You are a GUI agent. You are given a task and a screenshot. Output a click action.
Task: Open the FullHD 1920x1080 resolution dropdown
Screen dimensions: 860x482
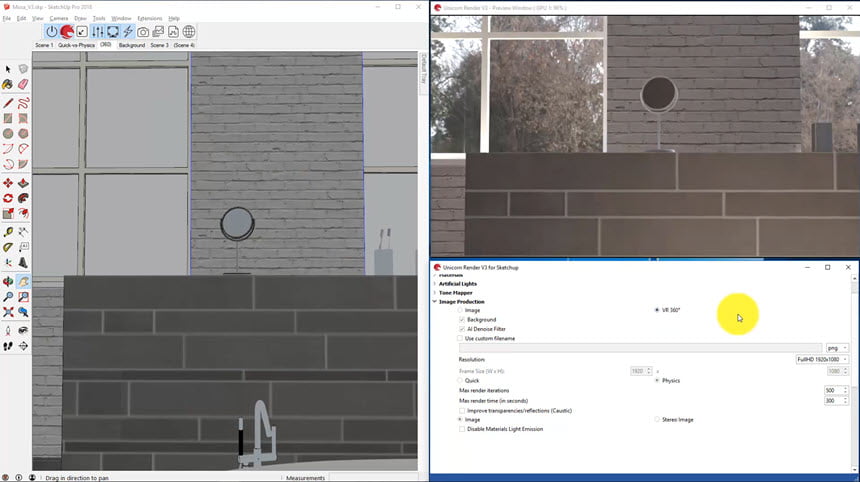(822, 360)
